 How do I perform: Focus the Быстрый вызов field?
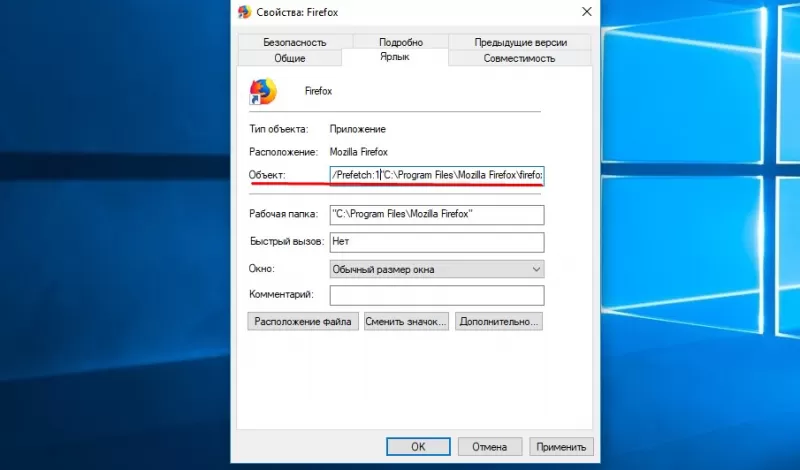click(x=437, y=242)
